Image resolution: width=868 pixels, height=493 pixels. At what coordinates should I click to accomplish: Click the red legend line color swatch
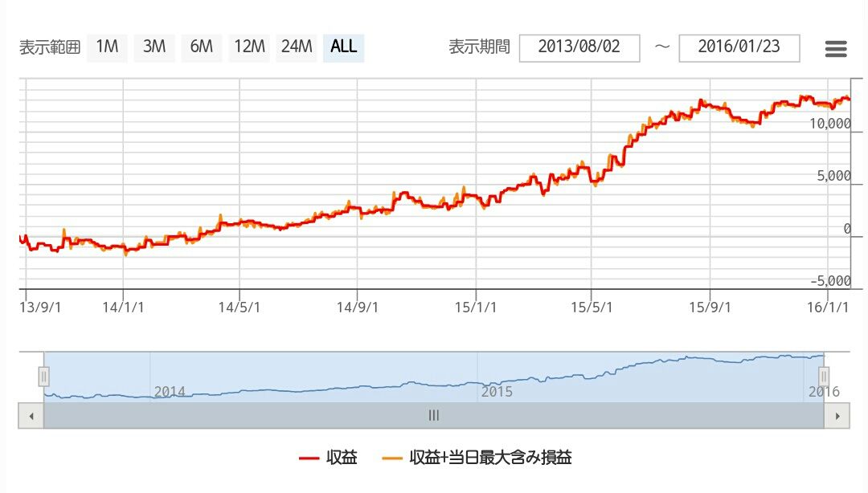click(x=309, y=458)
